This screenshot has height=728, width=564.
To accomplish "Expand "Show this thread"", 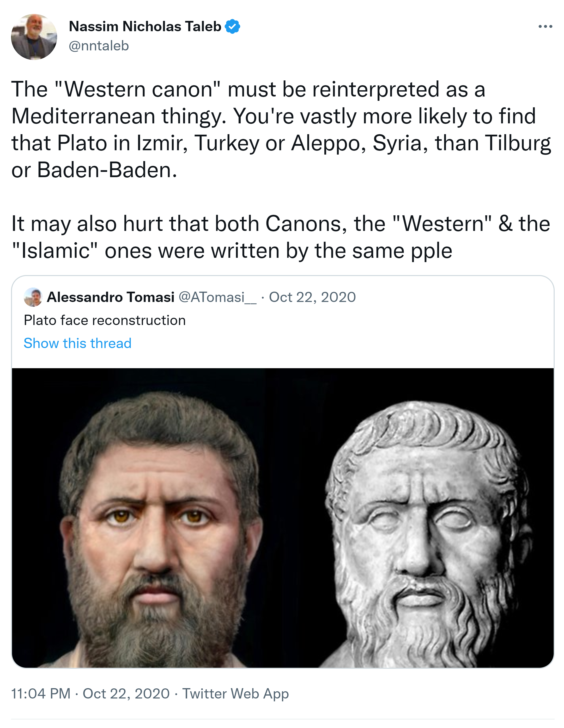I will 77,343.
